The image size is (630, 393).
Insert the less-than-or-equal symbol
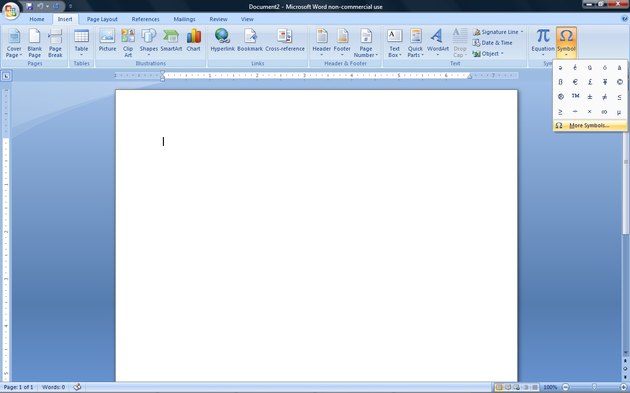[x=619, y=97]
